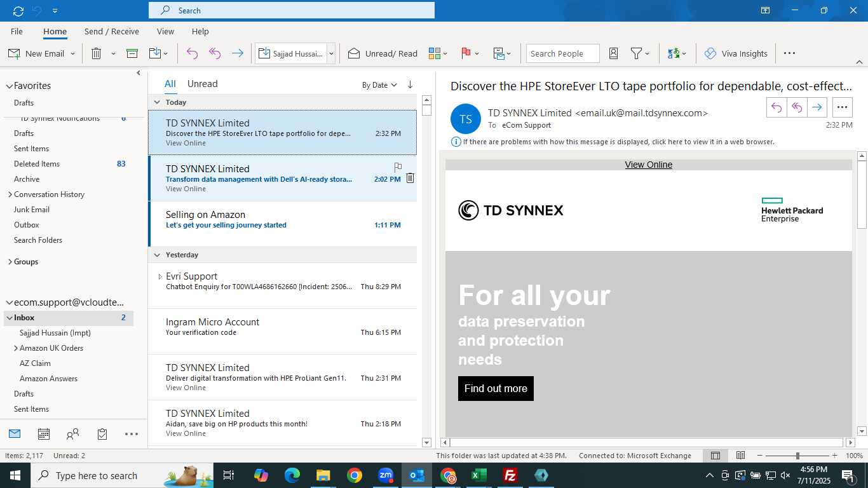Click the zoom in plus button
Screen dimensions: 868x488
[x=835, y=456]
